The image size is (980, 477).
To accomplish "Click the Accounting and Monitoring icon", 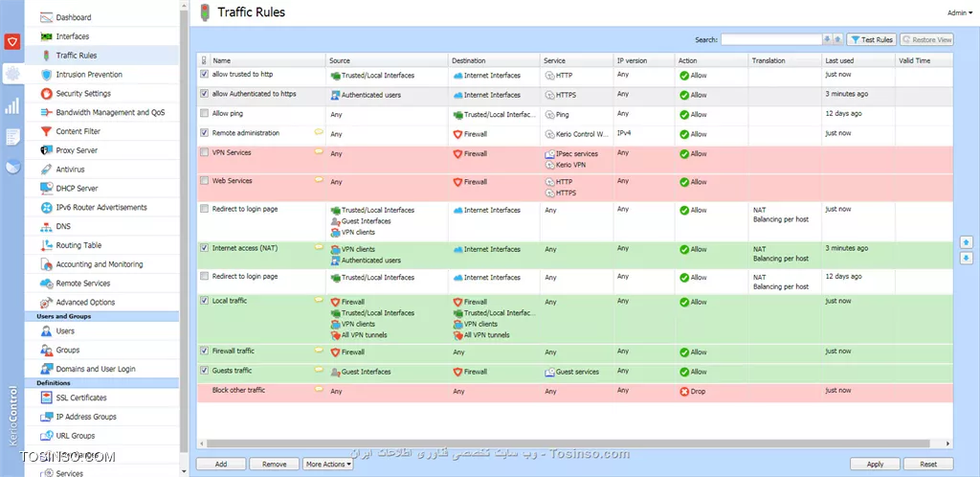I will 46,263.
